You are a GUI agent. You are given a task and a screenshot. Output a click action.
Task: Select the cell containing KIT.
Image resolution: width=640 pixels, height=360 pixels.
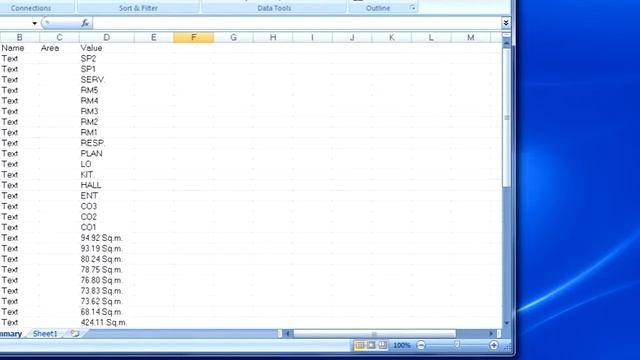point(107,175)
